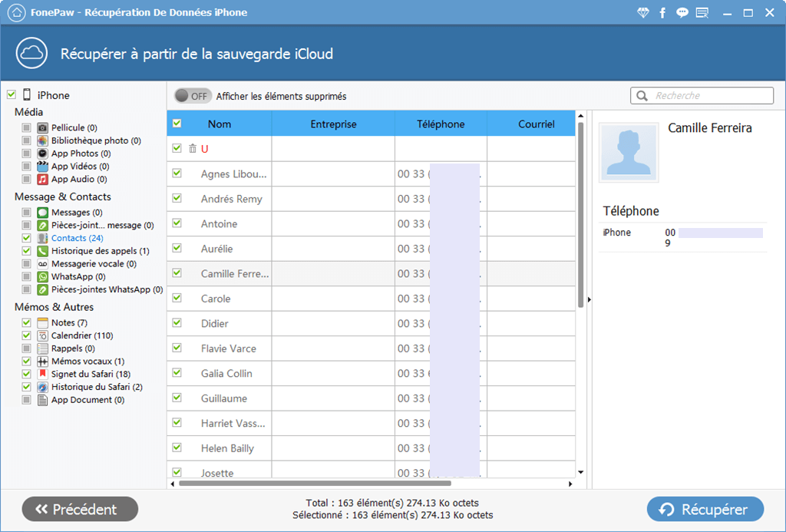Uncheck the Contacts (24) checkbox

(27, 238)
